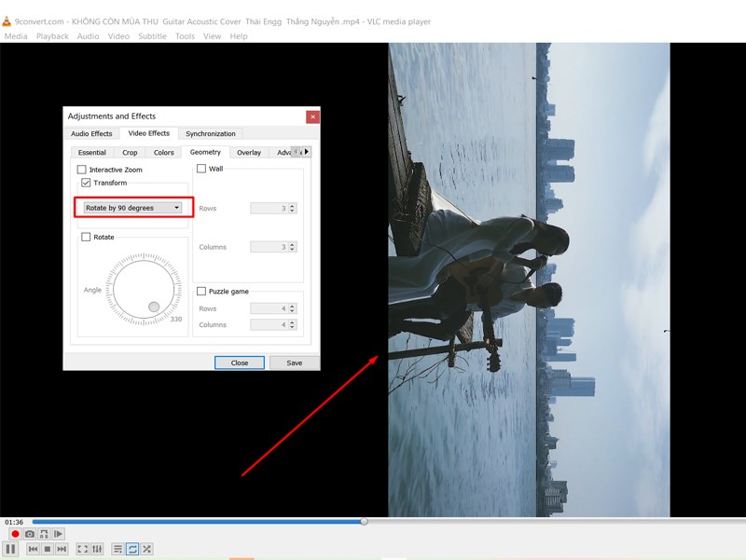Take a snapshot with the camera icon

pos(31,533)
